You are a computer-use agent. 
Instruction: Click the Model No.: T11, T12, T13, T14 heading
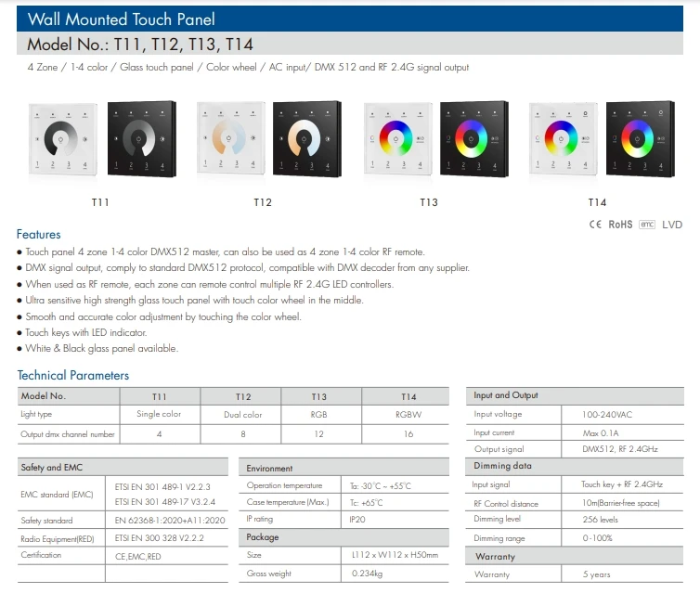[x=140, y=45]
